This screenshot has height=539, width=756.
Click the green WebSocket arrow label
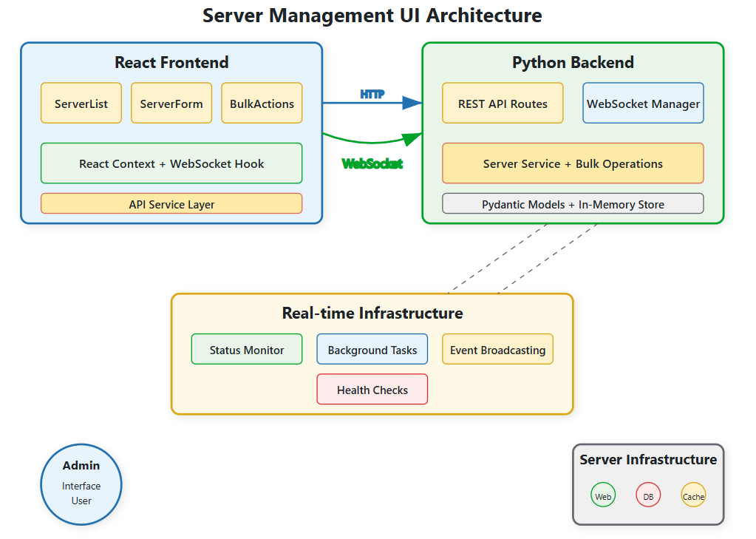coord(372,163)
